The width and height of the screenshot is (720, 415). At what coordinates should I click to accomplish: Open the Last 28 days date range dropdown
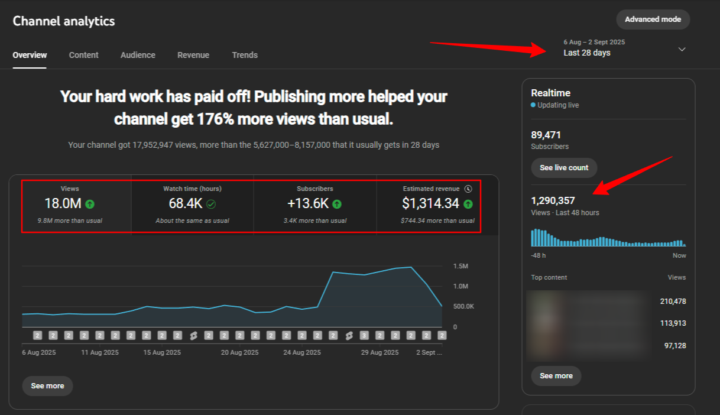(x=624, y=48)
